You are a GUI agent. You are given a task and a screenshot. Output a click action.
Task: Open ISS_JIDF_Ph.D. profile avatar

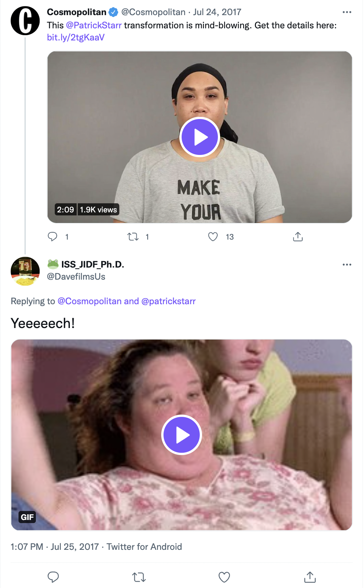[x=25, y=271]
